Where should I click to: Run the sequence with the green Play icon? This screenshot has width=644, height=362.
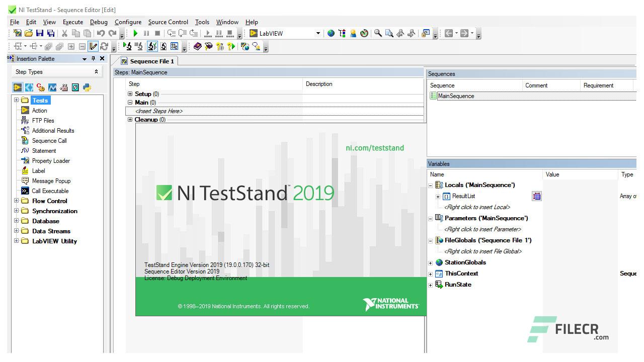[x=135, y=33]
